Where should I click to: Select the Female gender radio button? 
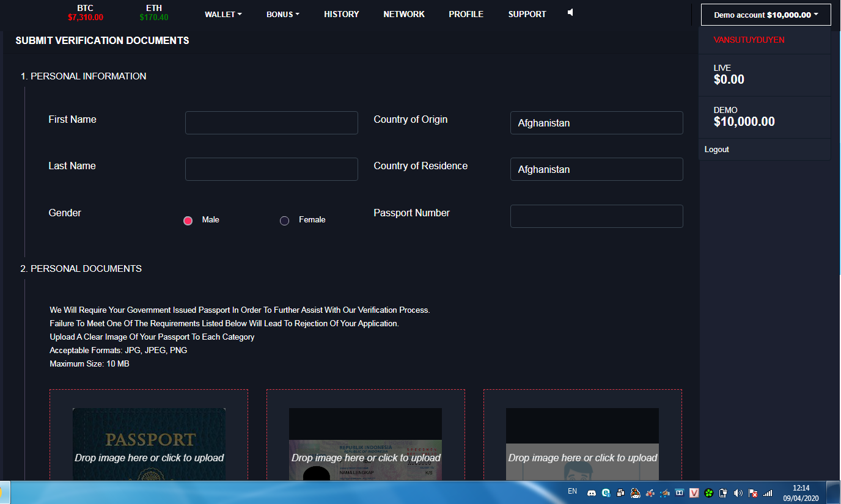(x=284, y=221)
